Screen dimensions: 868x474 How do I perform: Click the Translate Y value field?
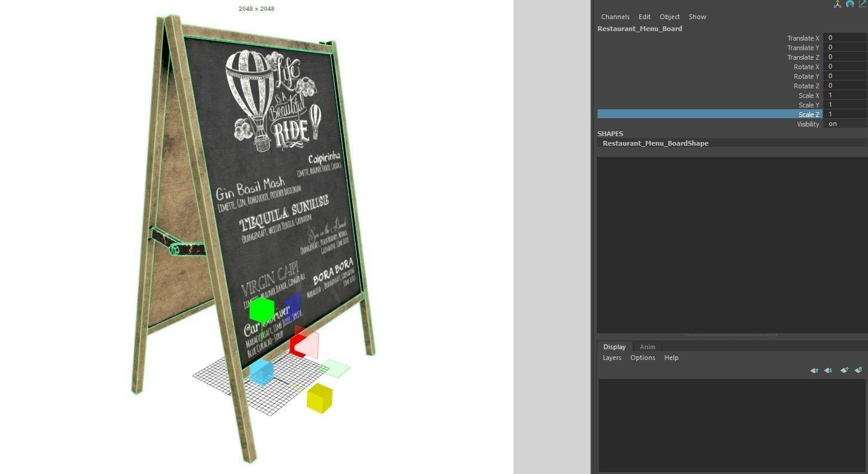(845, 47)
